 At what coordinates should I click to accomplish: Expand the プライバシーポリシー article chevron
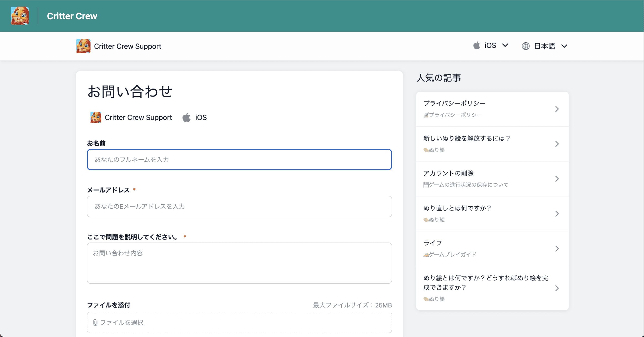[x=557, y=109]
